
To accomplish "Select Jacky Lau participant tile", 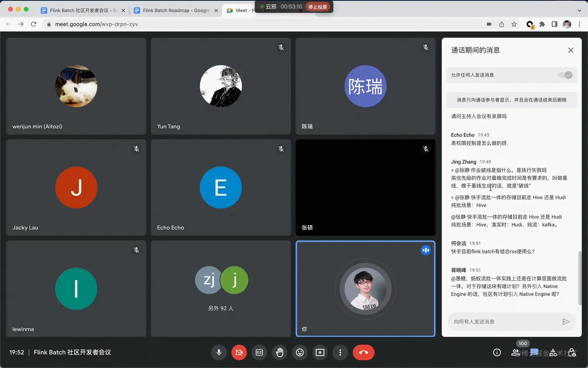I will [76, 188].
